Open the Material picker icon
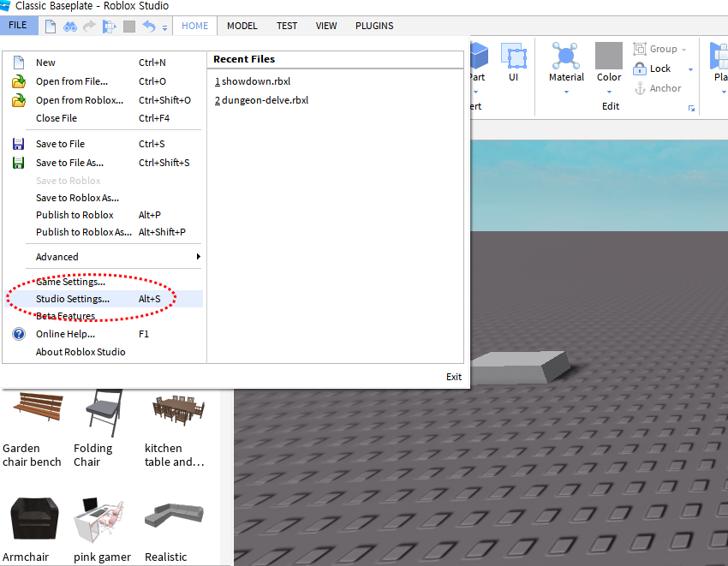The height and width of the screenshot is (566, 728). [x=565, y=55]
